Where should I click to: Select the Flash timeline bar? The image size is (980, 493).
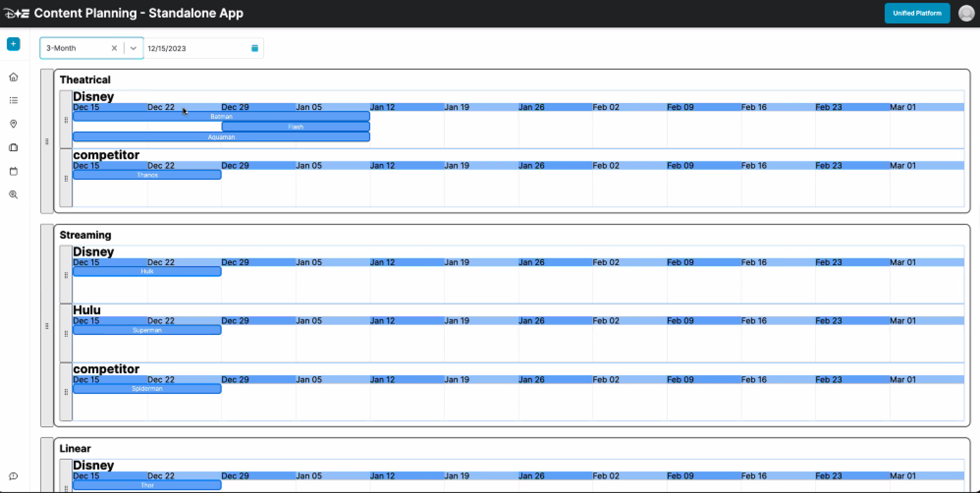(x=296, y=127)
